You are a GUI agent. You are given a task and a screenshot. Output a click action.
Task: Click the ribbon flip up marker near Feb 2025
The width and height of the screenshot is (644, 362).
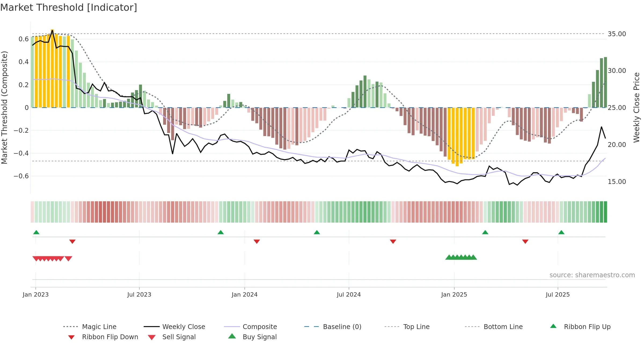[x=485, y=232]
